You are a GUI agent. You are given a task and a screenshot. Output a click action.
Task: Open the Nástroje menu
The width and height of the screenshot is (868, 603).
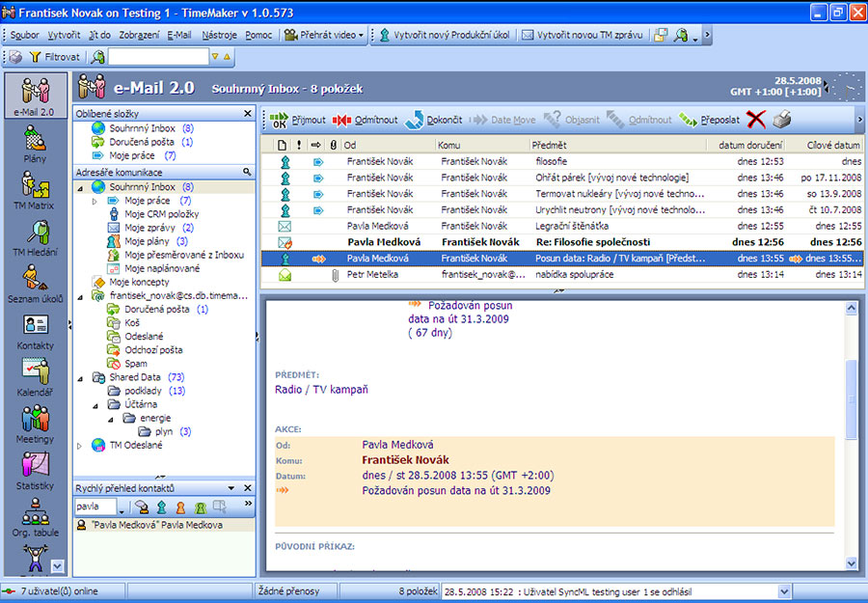coord(219,35)
